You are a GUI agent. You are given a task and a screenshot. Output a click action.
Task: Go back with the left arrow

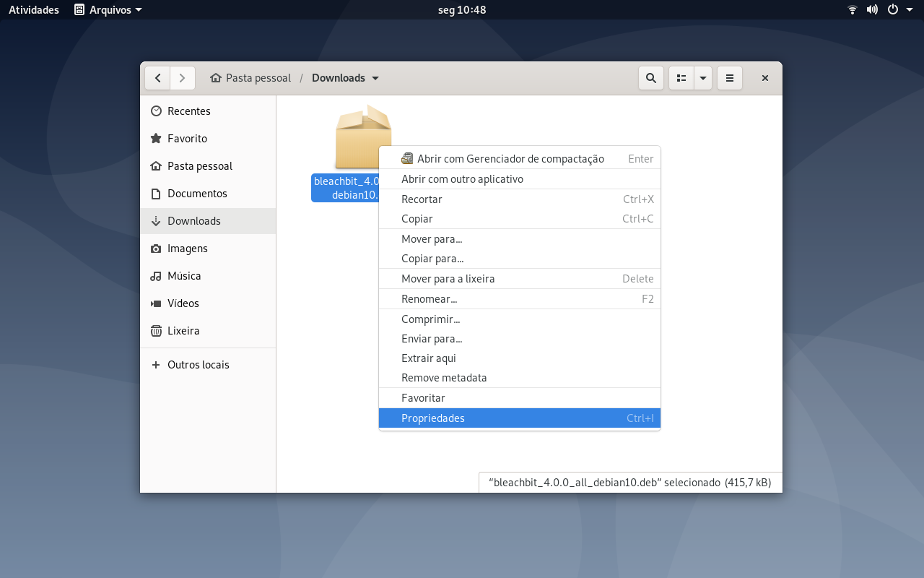[x=158, y=78]
